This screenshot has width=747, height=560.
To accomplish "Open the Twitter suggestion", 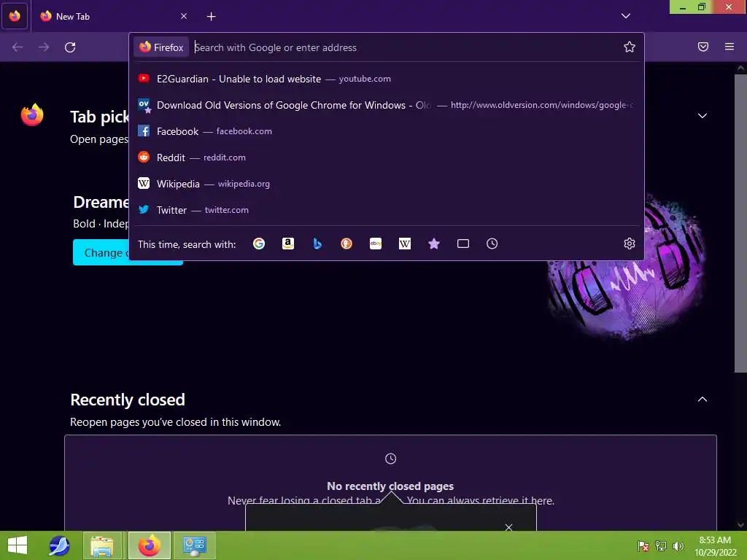I will tap(387, 209).
